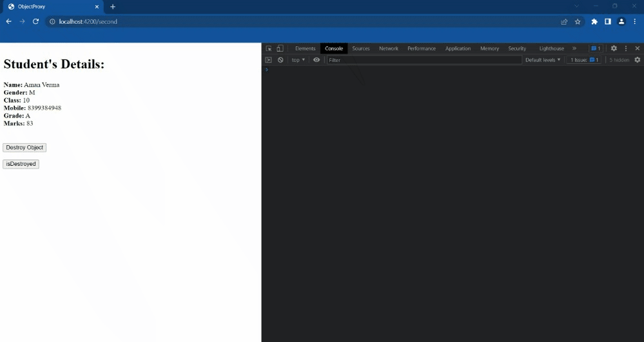Click the Grade value A
644x342 pixels.
[28, 116]
